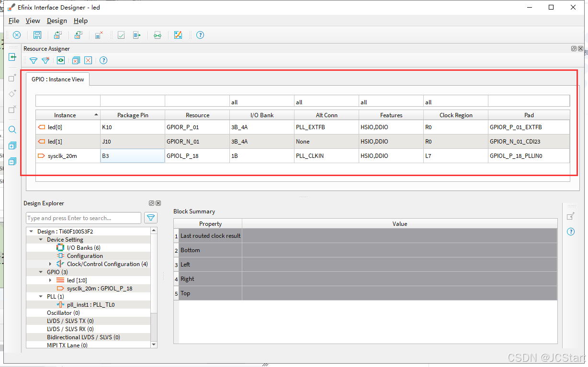Click the Design Explorer scrollbar up arrow
588x367 pixels.
click(154, 231)
